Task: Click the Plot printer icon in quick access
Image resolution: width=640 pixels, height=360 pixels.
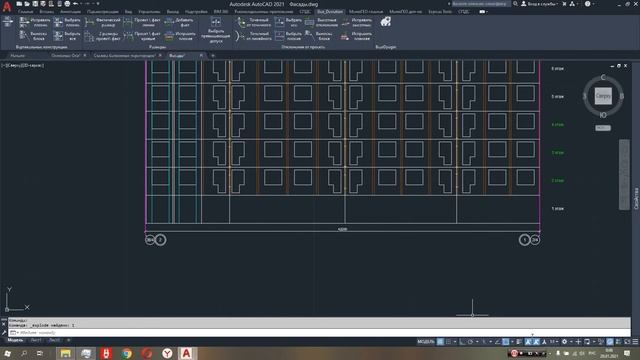Action: (67, 4)
